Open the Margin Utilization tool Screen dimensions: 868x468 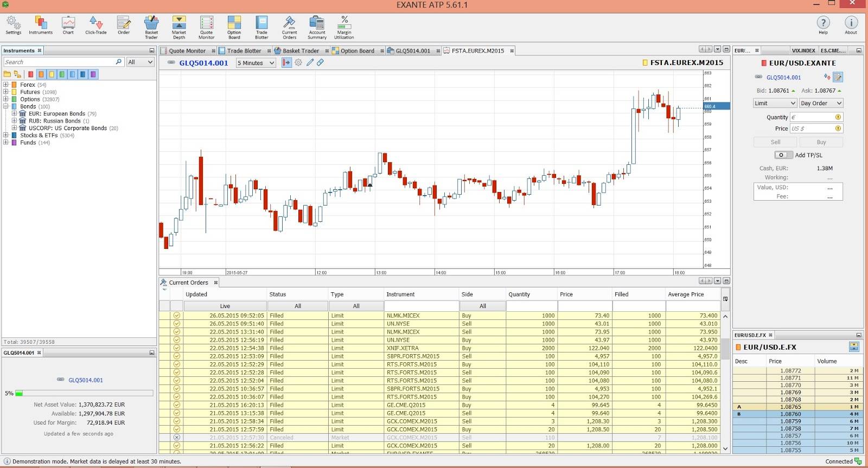point(344,27)
